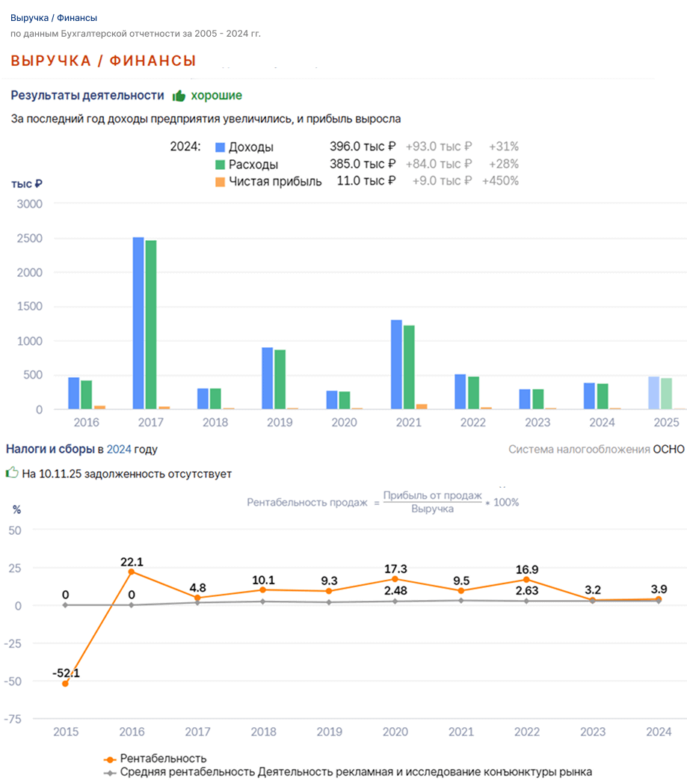Click the blue Доходы bar for 2021
This screenshot has width=687, height=784.
coord(396,364)
